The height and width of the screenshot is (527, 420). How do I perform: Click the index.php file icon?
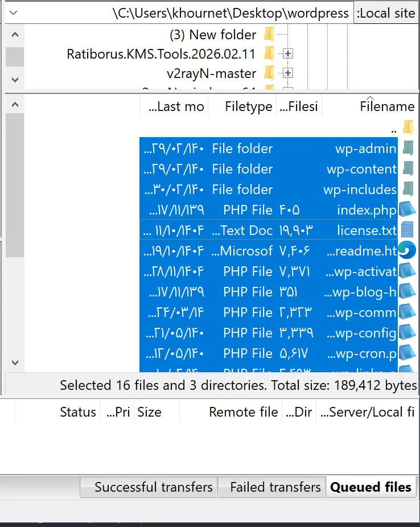point(407,210)
